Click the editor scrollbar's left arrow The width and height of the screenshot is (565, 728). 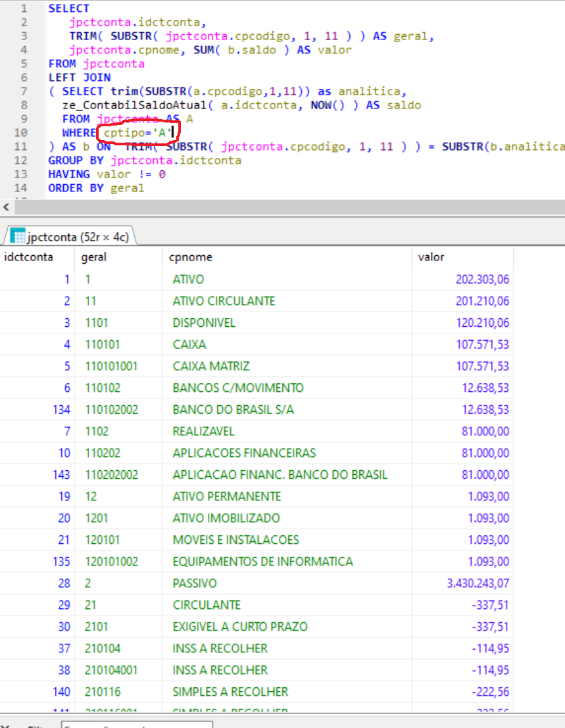7,207
